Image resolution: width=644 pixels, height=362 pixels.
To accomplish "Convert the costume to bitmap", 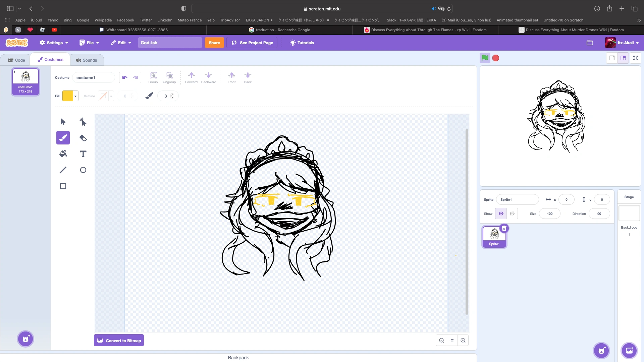I will click(x=118, y=340).
